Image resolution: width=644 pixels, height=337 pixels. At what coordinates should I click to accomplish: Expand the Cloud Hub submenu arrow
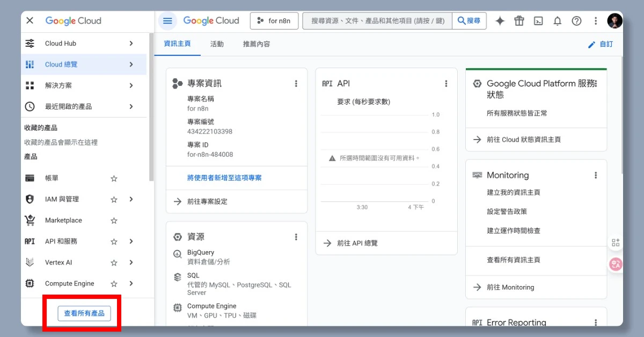click(x=131, y=43)
